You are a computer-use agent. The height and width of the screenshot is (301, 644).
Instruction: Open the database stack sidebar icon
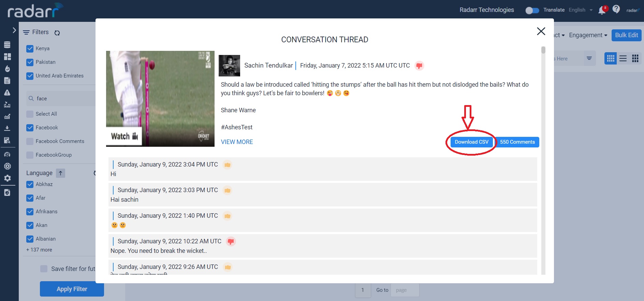(x=7, y=45)
